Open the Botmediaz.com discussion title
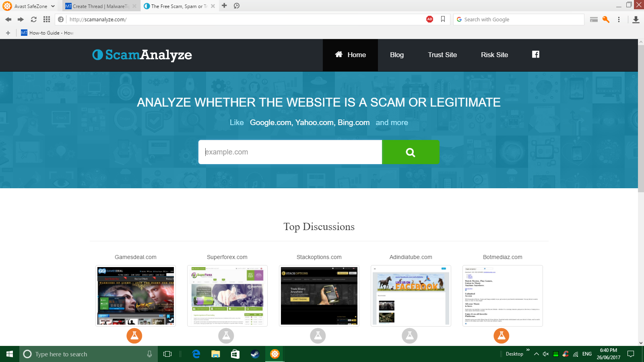Image resolution: width=644 pixels, height=362 pixels. [x=503, y=257]
